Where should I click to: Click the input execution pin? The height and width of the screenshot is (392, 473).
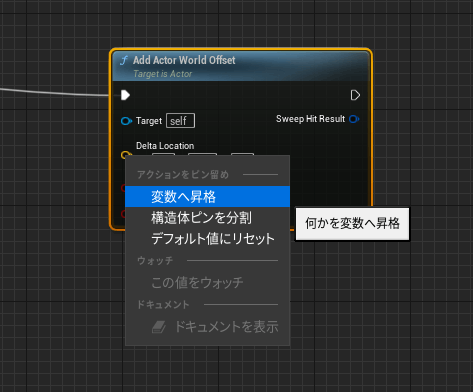[125, 95]
